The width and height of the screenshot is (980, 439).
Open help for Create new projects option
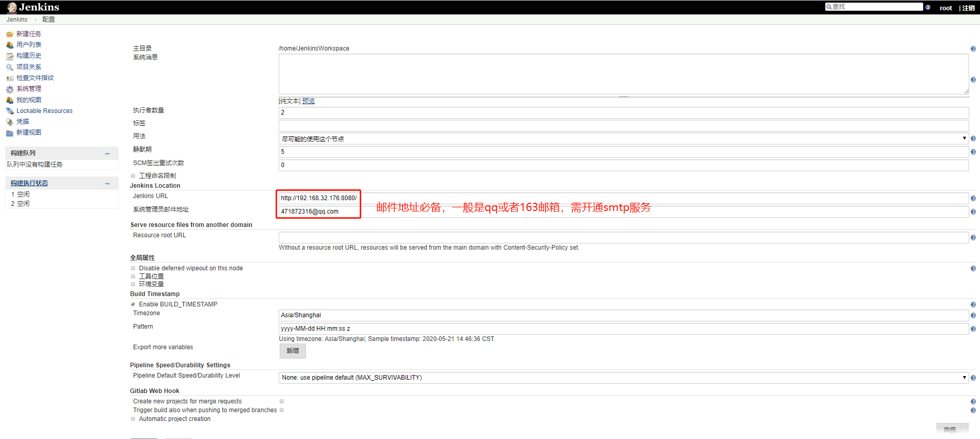(973, 401)
